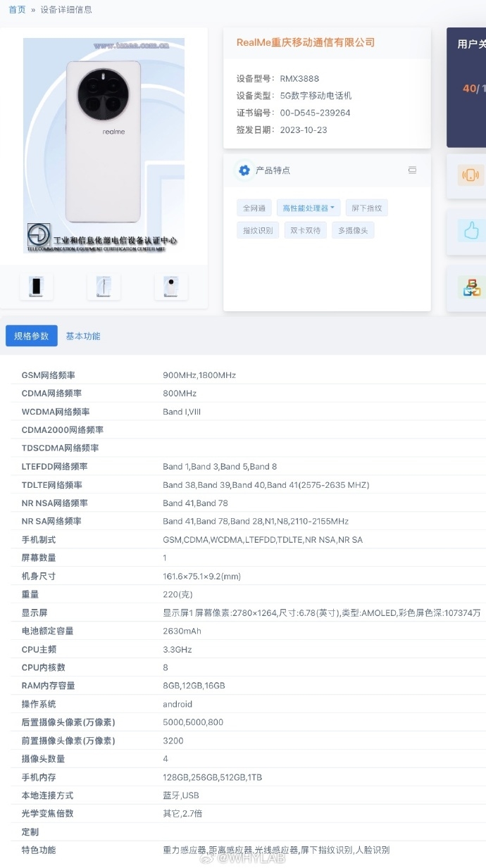Click the blue thumbs-up icon
The height and width of the screenshot is (868, 486).
tap(470, 231)
